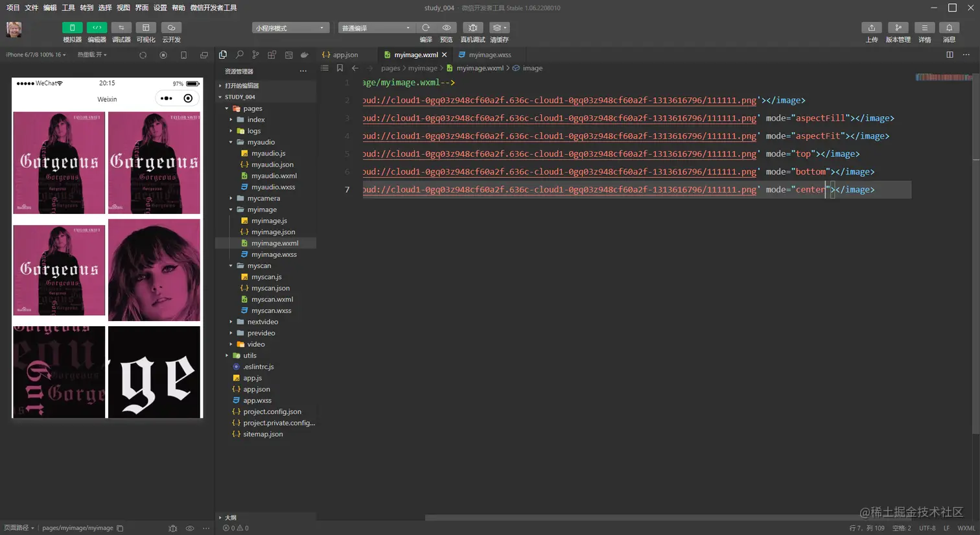Open the 可视化 visual editor button

(x=146, y=28)
